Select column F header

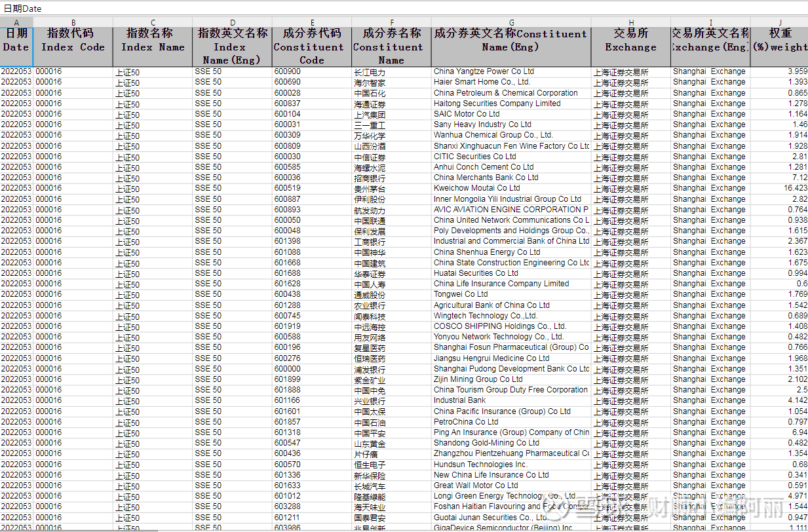391,22
